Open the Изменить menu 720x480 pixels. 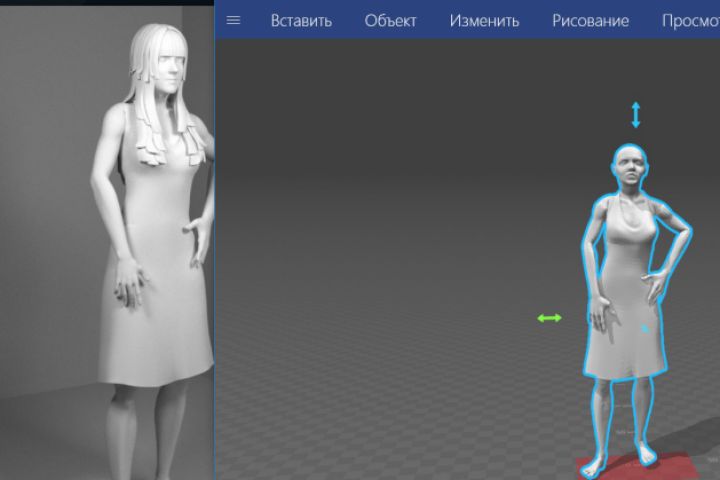click(x=484, y=21)
